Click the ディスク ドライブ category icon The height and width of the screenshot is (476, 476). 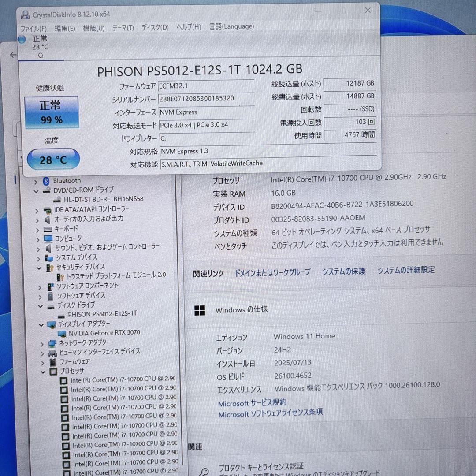(x=51, y=307)
